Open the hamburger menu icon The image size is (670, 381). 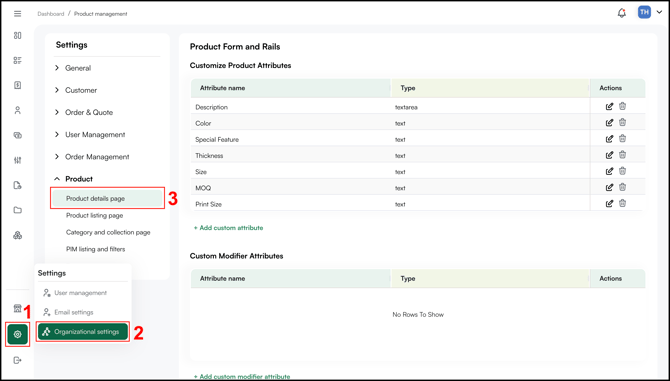(x=18, y=14)
